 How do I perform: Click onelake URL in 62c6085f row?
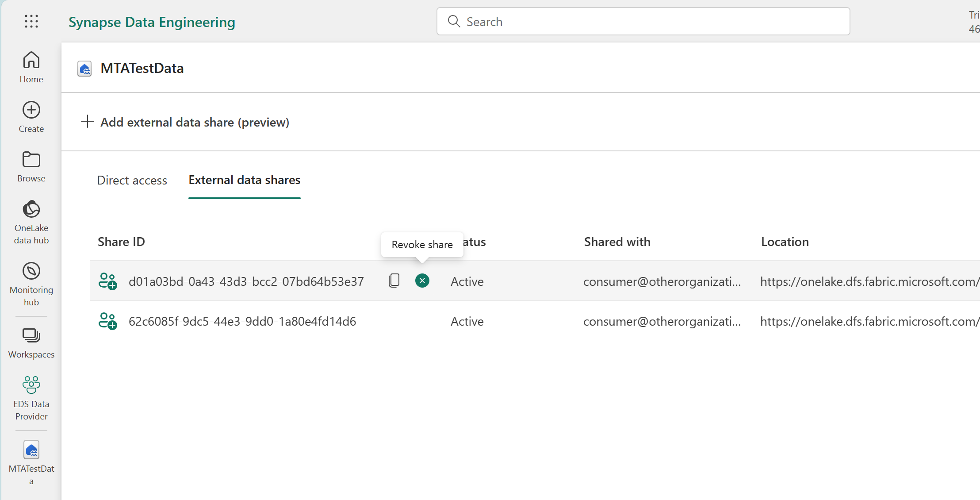click(870, 321)
